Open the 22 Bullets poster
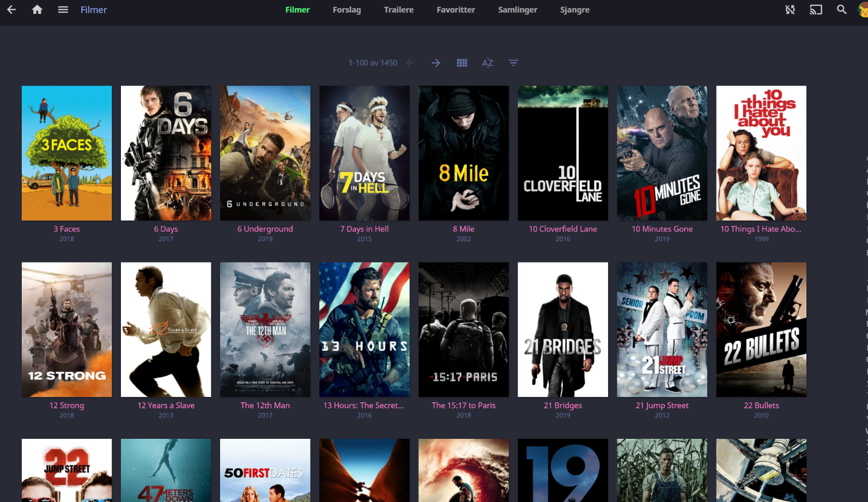This screenshot has width=868, height=502. (761, 329)
